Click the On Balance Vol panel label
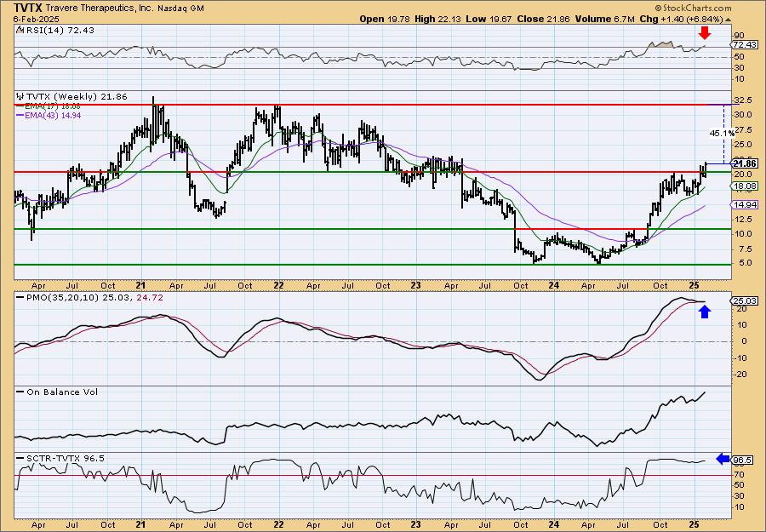Viewport: 766px width, 532px height. tap(61, 392)
